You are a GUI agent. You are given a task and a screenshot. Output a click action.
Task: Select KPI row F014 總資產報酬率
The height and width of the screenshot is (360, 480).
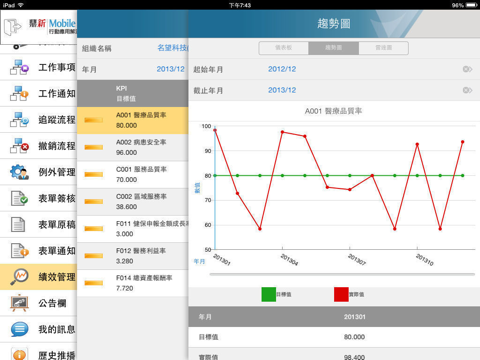pyautogui.click(x=133, y=283)
